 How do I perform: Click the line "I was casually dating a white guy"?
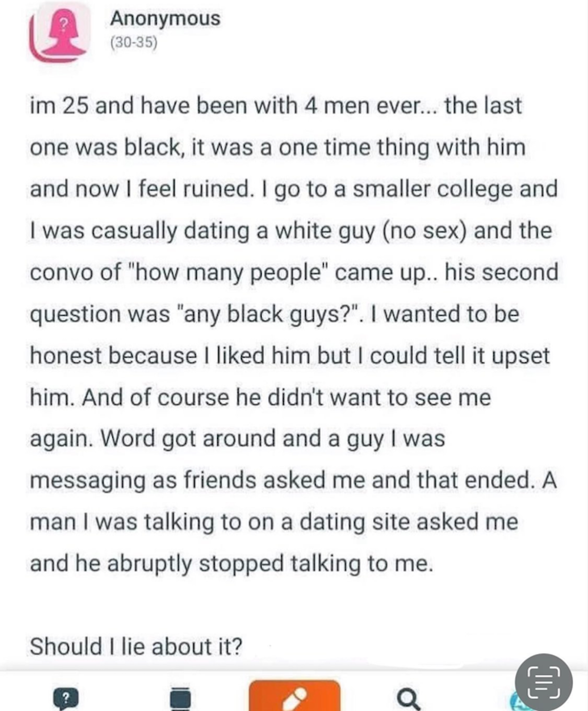click(x=291, y=231)
